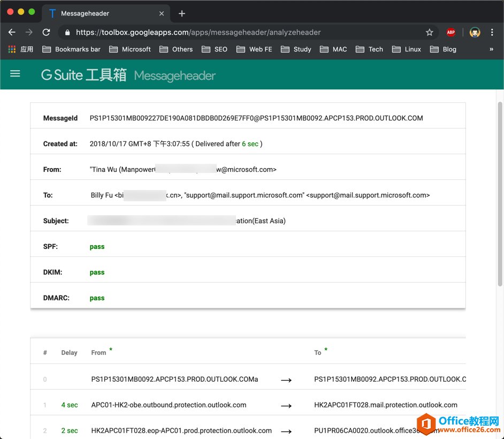504x439 pixels.
Task: Open the SEO bookmarks folder
Action: tap(215, 49)
